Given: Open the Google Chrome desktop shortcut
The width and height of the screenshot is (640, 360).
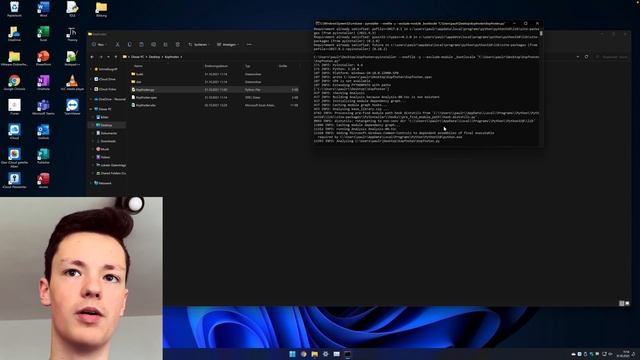Looking at the screenshot, I should click(14, 82).
